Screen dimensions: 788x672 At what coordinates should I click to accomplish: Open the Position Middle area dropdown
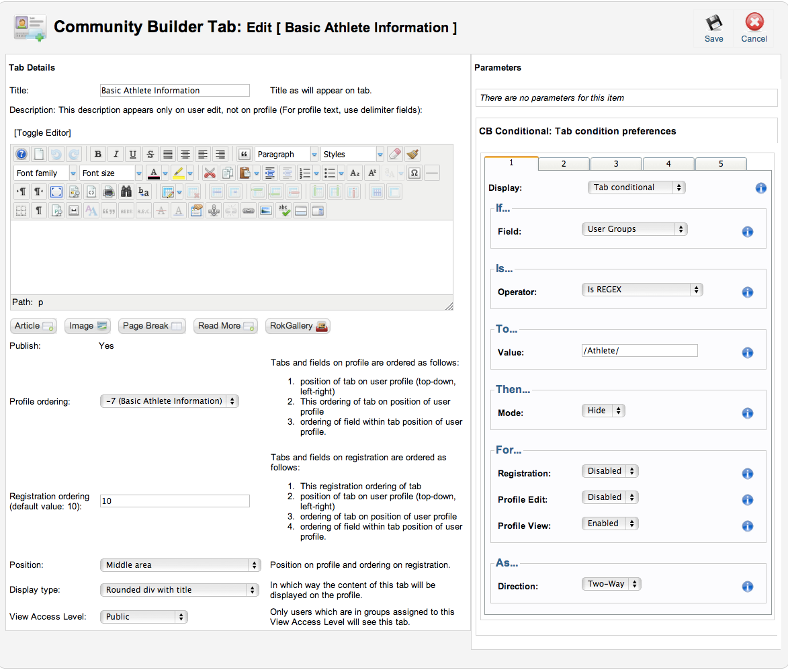pos(180,565)
